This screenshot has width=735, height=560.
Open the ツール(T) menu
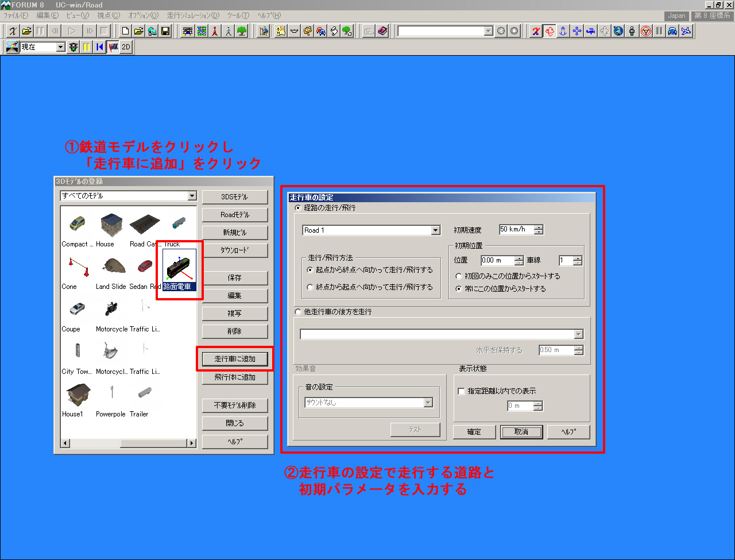click(238, 16)
